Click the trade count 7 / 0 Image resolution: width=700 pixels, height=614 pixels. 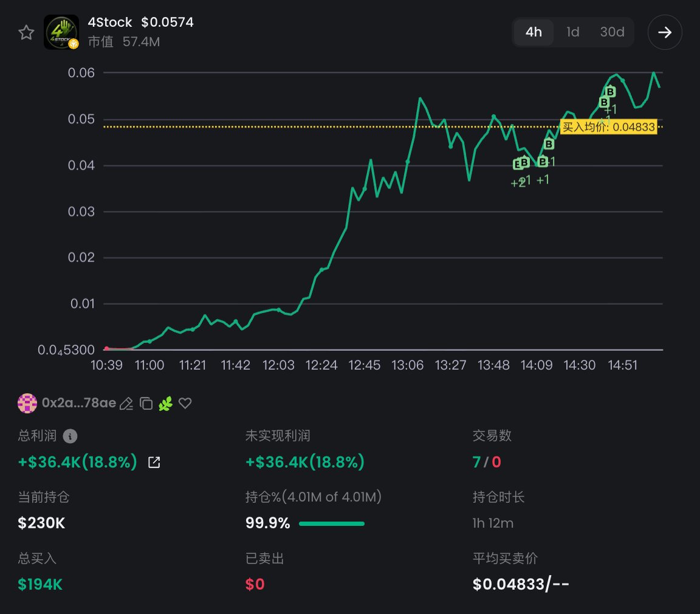487,462
